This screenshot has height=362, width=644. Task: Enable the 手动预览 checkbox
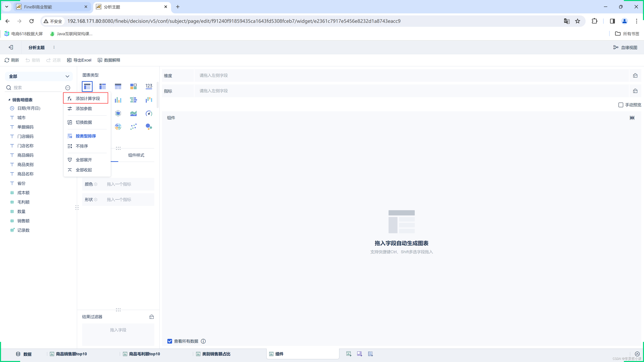point(621,105)
